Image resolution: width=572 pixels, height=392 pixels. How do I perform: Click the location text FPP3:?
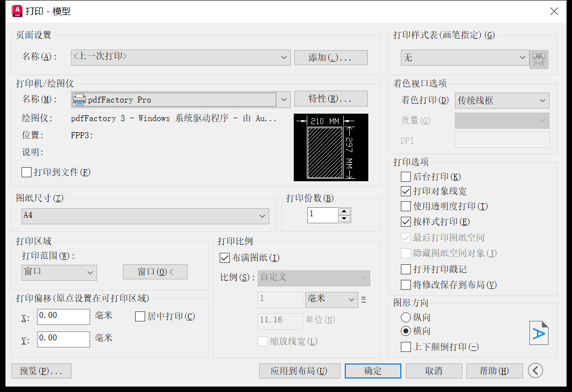click(x=82, y=135)
